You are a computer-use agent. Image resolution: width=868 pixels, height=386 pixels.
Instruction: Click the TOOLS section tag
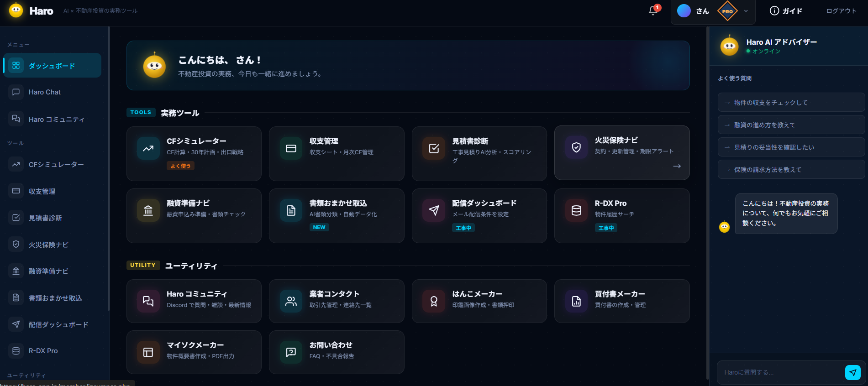141,112
